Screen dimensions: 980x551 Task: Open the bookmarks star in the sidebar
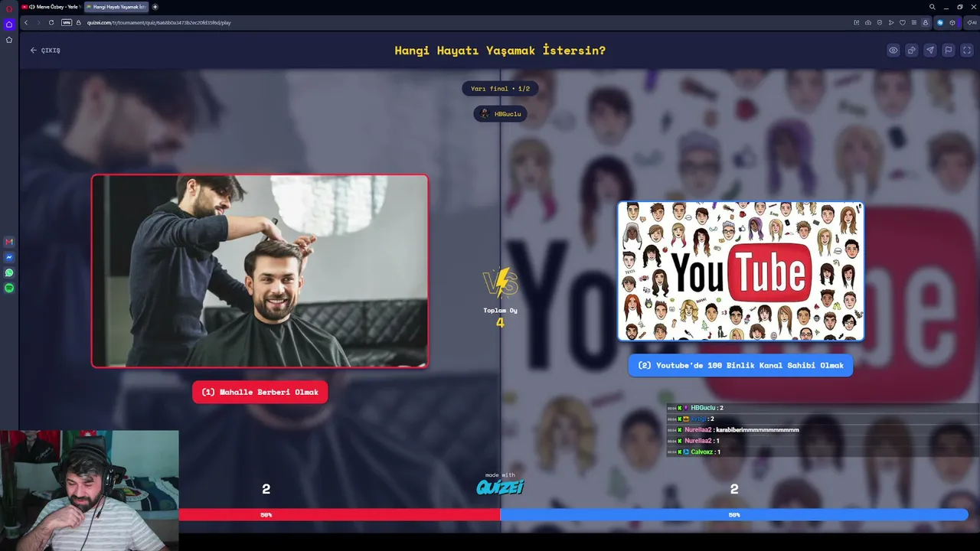[x=9, y=40]
